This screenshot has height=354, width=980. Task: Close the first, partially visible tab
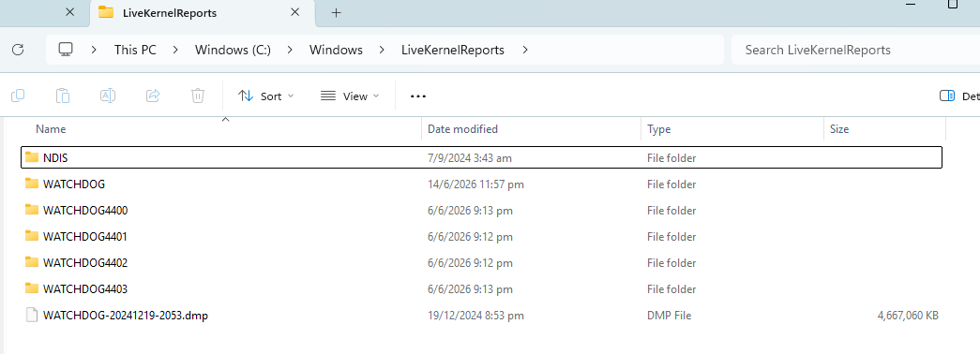tap(70, 12)
